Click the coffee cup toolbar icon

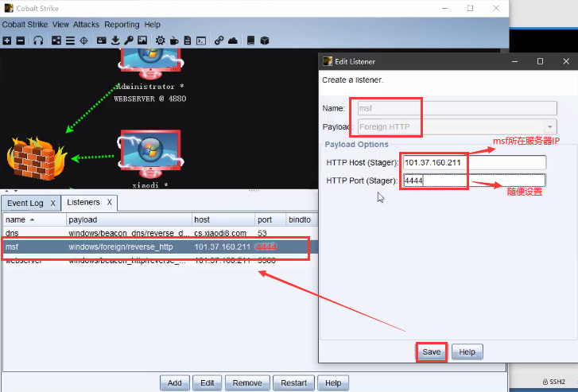[x=173, y=41]
